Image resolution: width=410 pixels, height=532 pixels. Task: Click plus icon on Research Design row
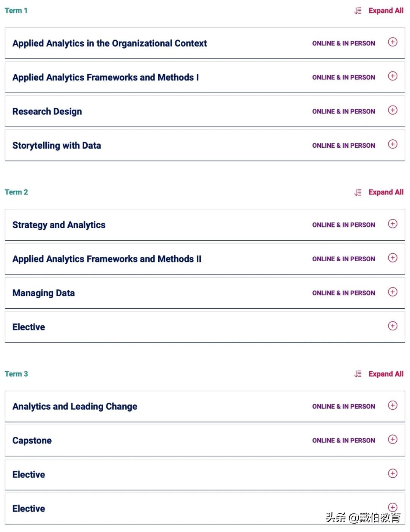pyautogui.click(x=393, y=110)
